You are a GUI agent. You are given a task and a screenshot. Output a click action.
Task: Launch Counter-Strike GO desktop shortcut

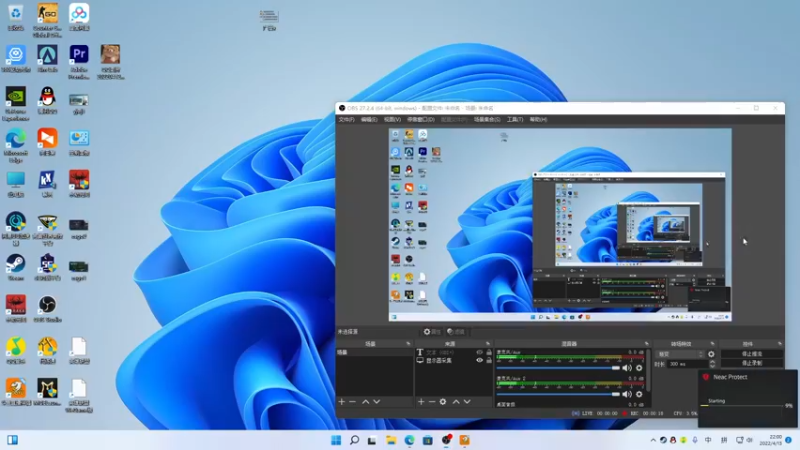47,19
